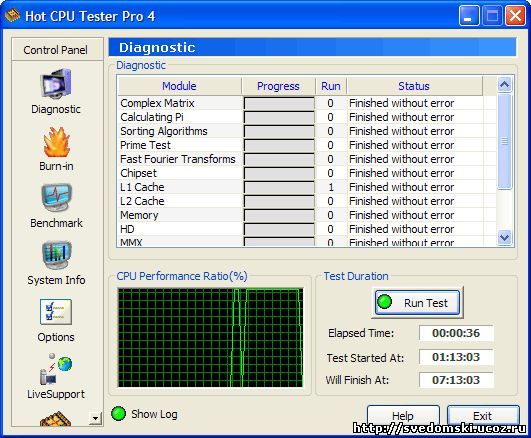
Task: Click the Elapsed Time field
Action: click(x=456, y=333)
